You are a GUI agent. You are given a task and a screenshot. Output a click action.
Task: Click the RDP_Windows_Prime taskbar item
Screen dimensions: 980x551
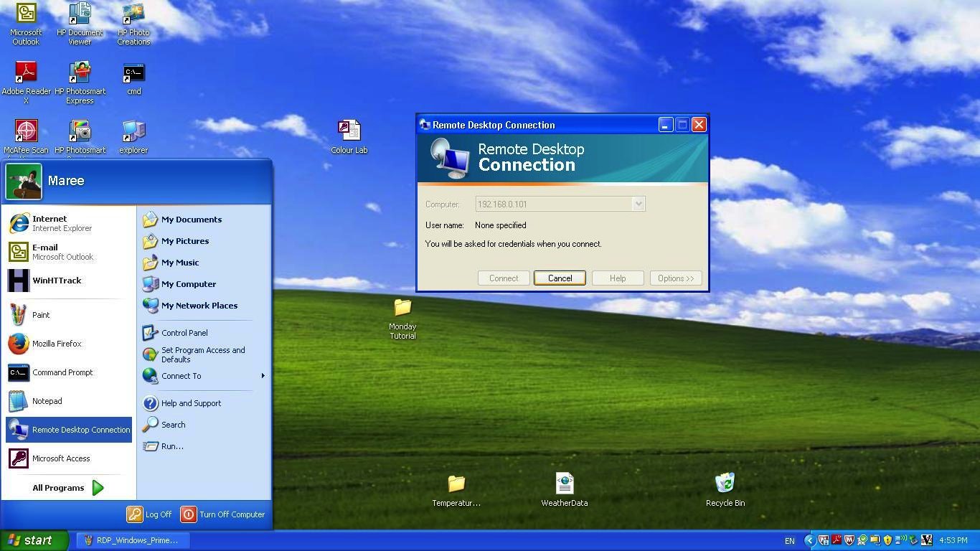(131, 540)
